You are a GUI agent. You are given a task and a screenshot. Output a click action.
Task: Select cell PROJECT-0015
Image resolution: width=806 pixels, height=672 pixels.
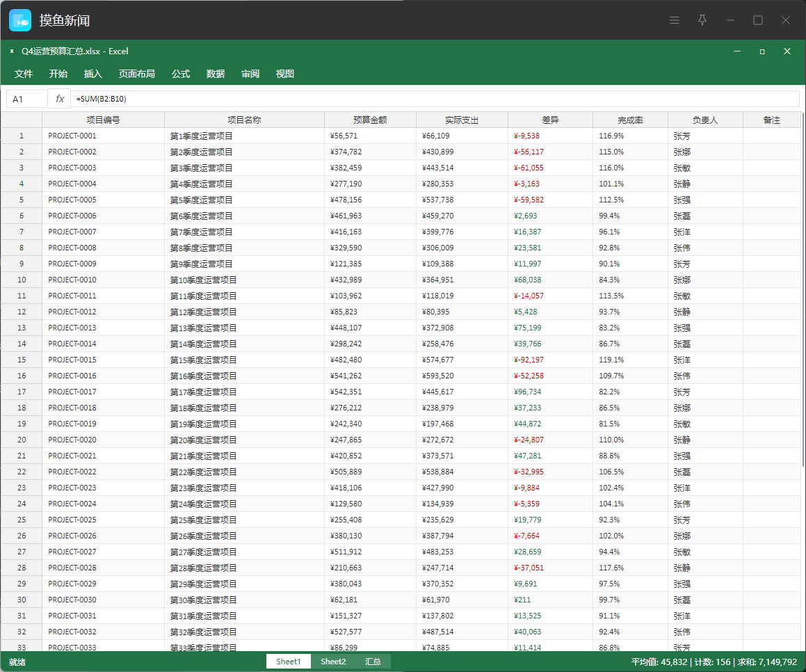pos(104,360)
